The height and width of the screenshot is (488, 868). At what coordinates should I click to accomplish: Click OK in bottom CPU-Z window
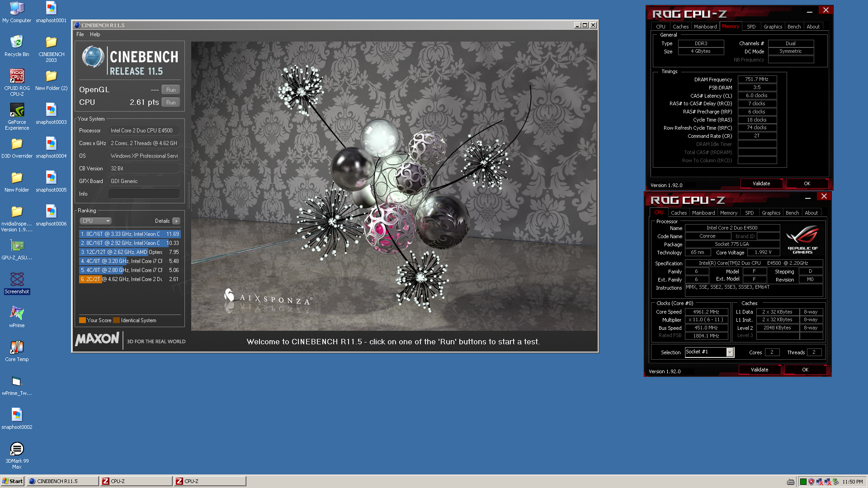tap(805, 370)
